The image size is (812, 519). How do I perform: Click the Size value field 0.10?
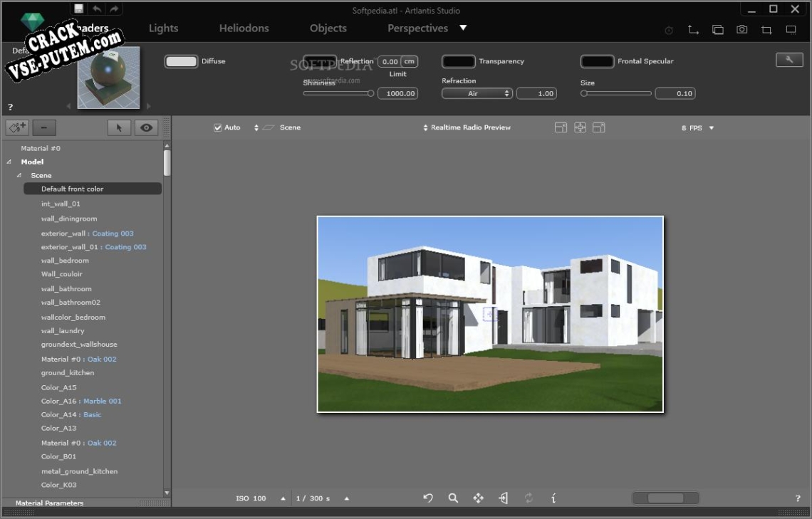675,93
